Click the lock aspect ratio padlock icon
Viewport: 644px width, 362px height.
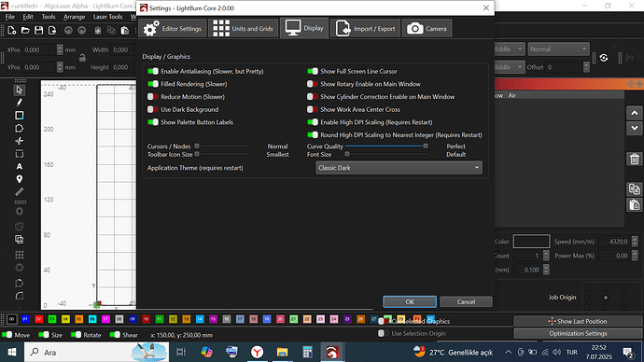(82, 58)
